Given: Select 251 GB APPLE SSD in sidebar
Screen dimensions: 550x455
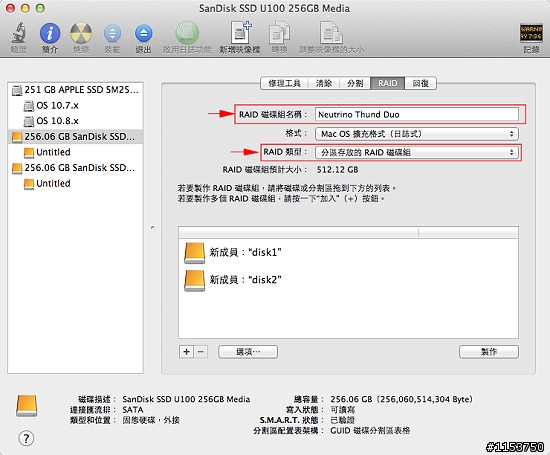Looking at the screenshot, I should click(75, 90).
